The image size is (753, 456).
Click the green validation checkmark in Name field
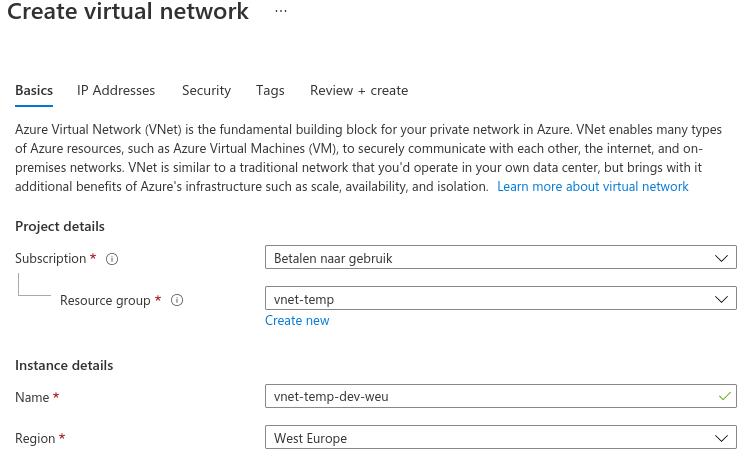coord(724,397)
